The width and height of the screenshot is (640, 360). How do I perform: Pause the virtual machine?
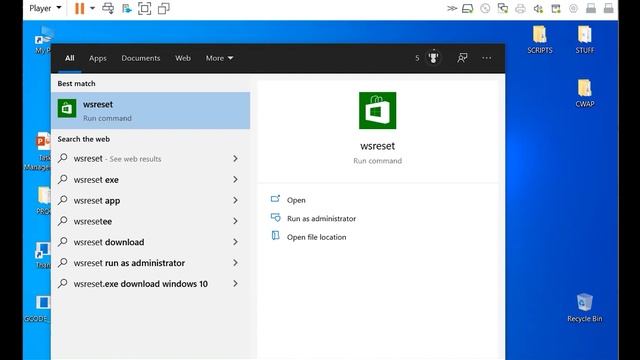coord(79,9)
